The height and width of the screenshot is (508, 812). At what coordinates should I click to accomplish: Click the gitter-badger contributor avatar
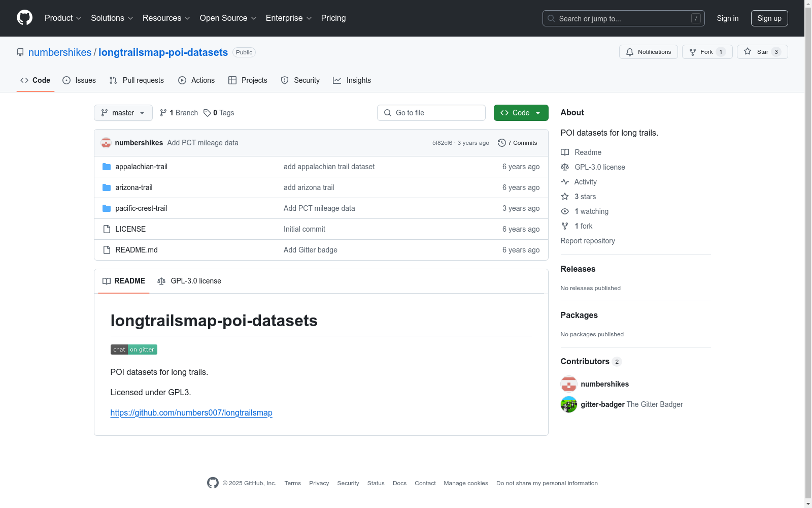568,404
